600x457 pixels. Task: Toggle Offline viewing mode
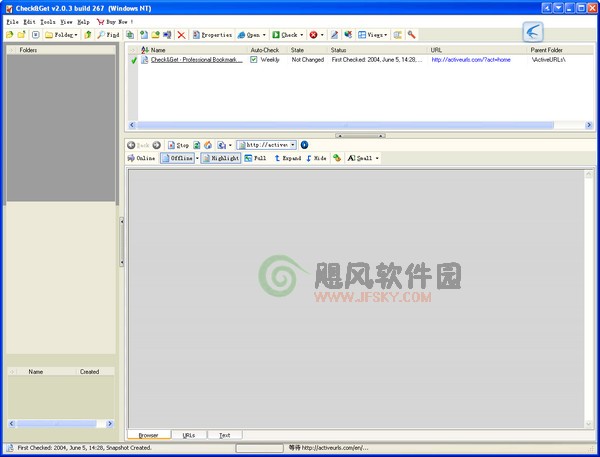point(177,158)
